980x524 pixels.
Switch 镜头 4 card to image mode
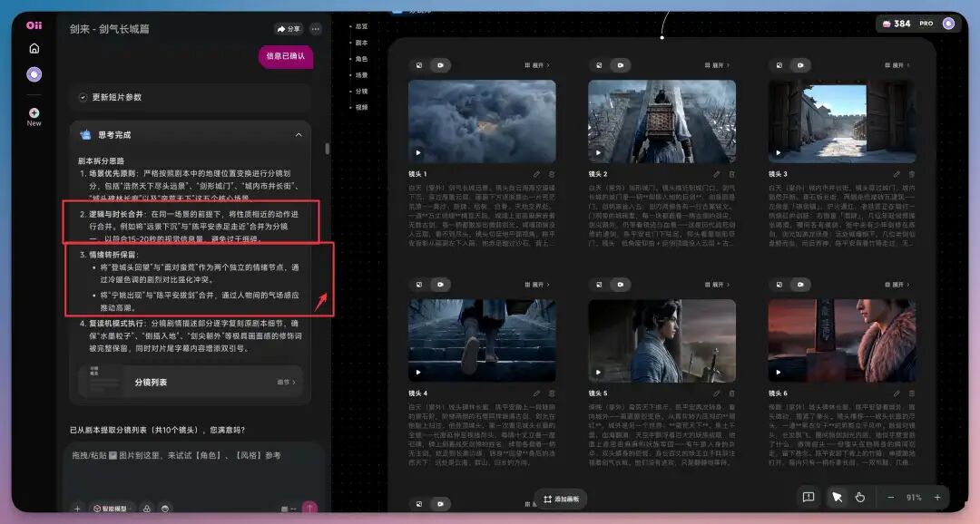pos(419,284)
